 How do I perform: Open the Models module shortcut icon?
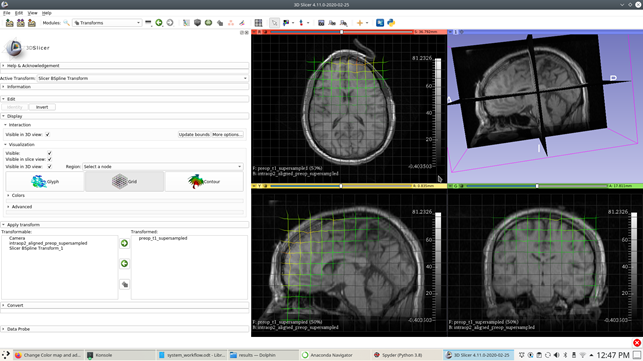point(197,23)
